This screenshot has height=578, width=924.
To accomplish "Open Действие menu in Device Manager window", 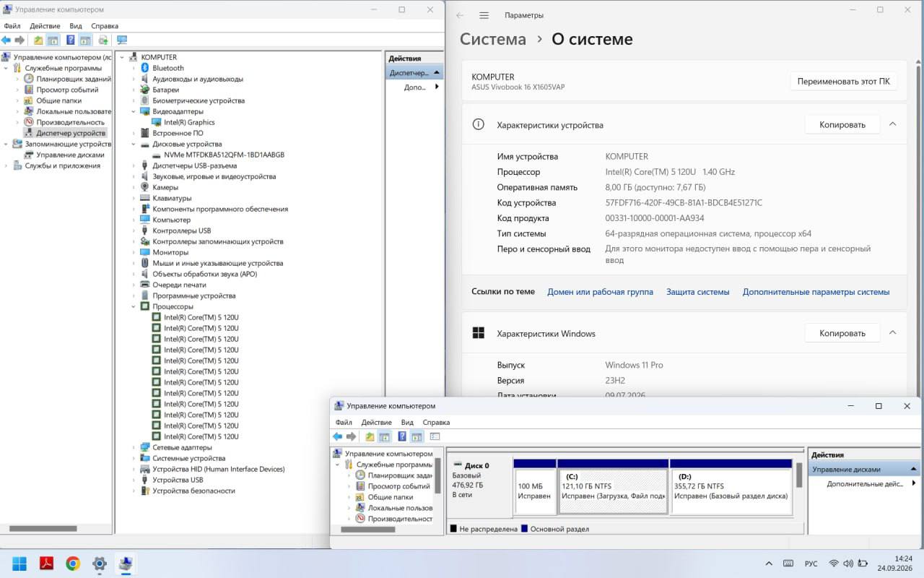I will pyautogui.click(x=45, y=26).
